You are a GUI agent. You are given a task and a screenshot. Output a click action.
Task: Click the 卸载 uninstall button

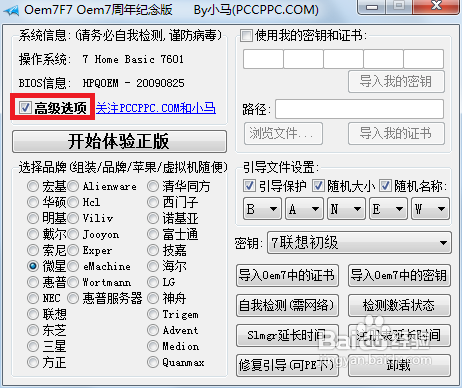[399, 365]
